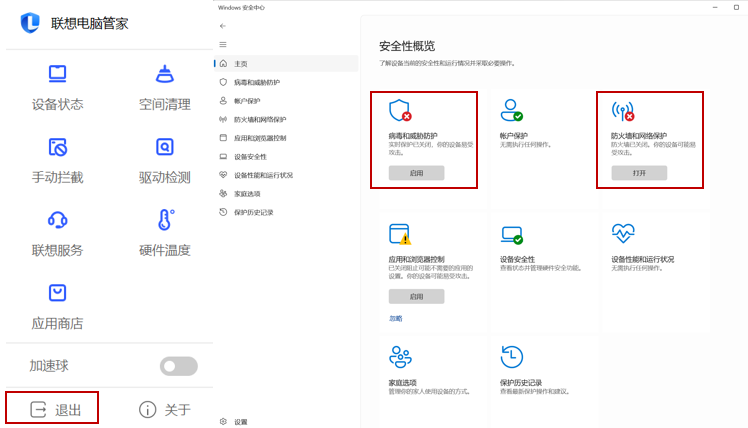Click the Lenovo PC Manager logo
This screenshot has width=748, height=428.
click(30, 23)
